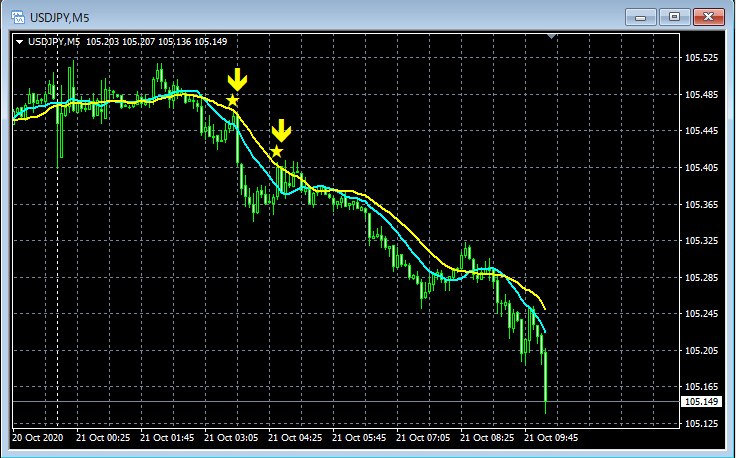Click the 21 Oct 09:45 time label
This screenshot has width=737, height=458.
(x=550, y=438)
